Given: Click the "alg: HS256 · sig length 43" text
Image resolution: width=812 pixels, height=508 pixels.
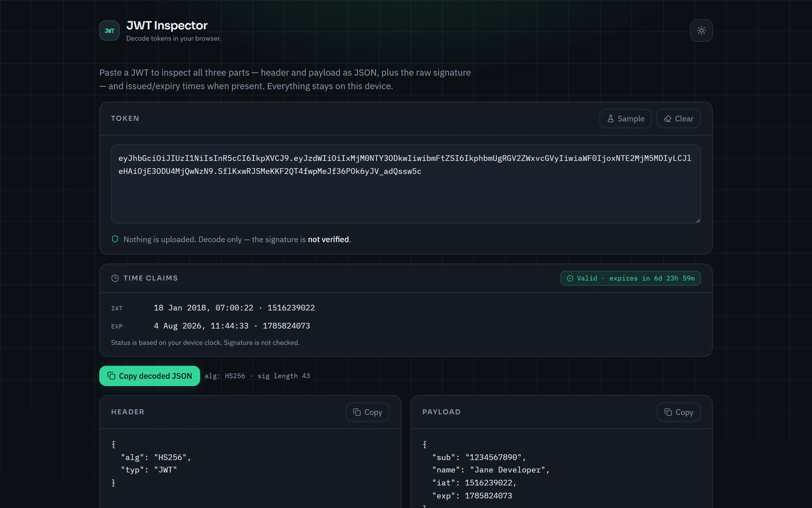Looking at the screenshot, I should [257, 376].
